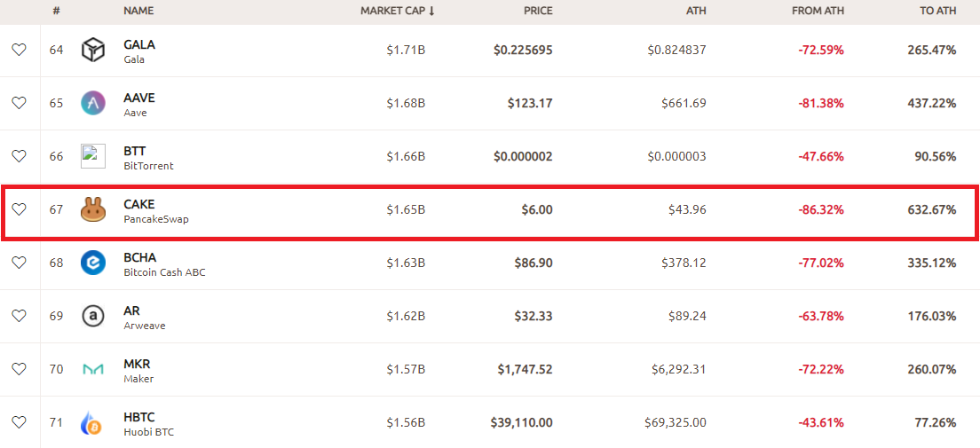Sort by the TO ATH column header
The width and height of the screenshot is (980, 448).
(x=937, y=12)
